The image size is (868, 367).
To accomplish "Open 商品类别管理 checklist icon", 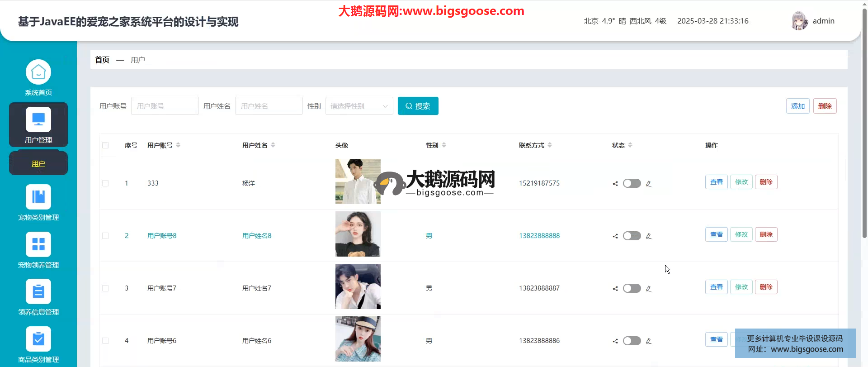I will click(38, 339).
